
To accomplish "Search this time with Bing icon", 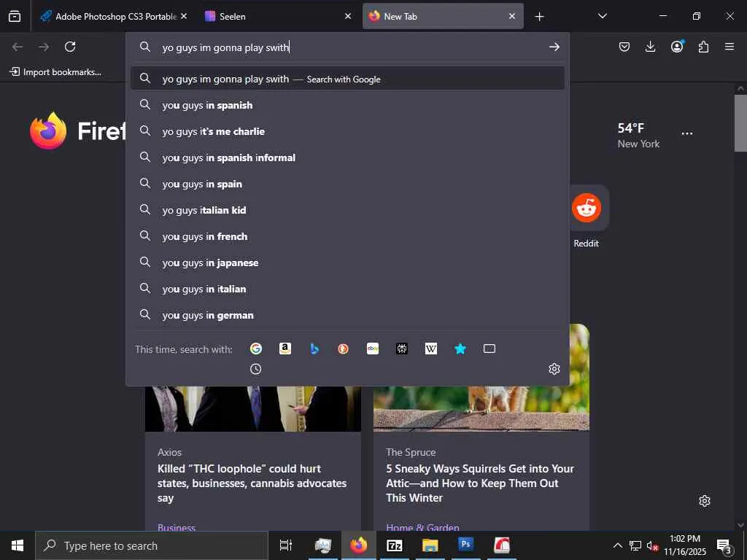I will (314, 349).
